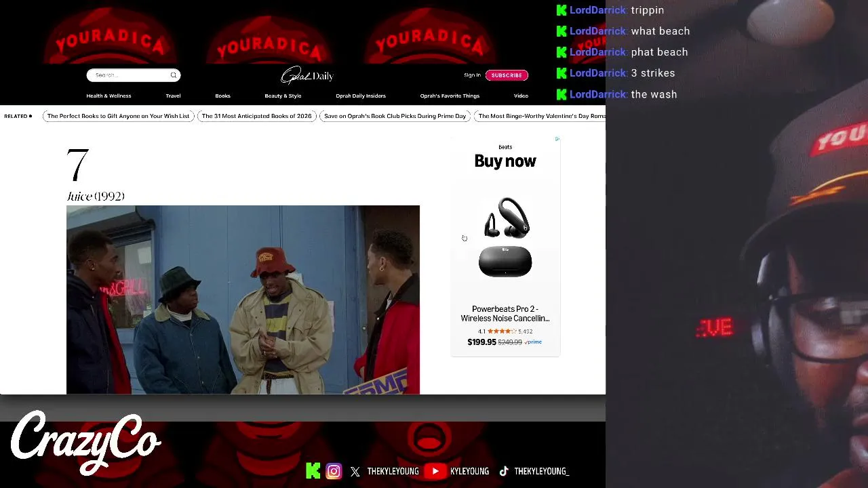Click the RELATED label
The height and width of the screenshot is (488, 868).
pos(16,116)
